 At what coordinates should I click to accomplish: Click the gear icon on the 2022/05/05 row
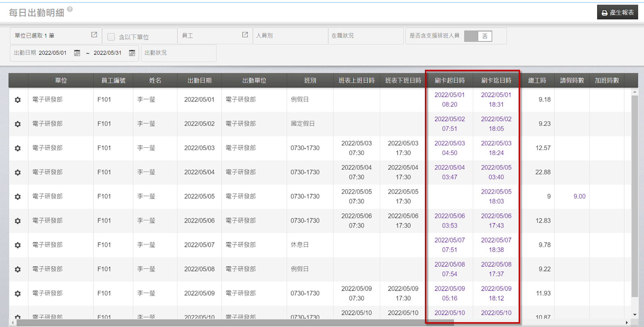click(18, 197)
